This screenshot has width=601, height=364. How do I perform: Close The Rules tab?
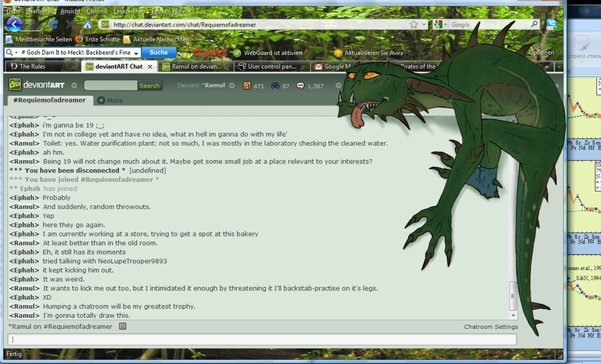point(73,67)
